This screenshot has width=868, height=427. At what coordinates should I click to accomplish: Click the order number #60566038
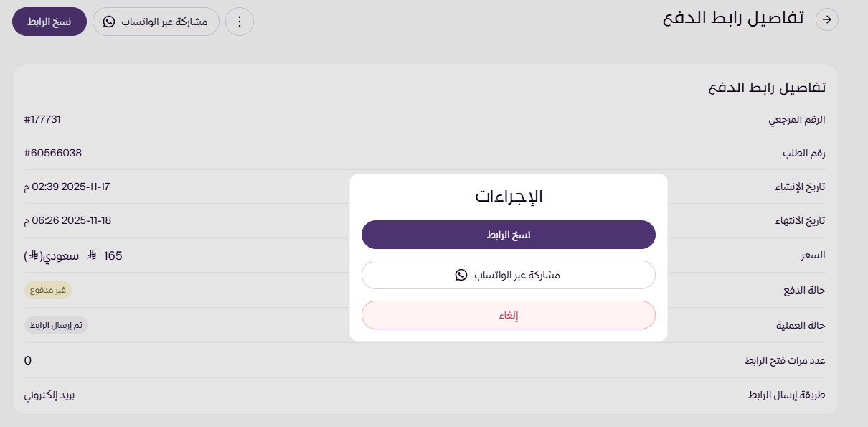[52, 153]
